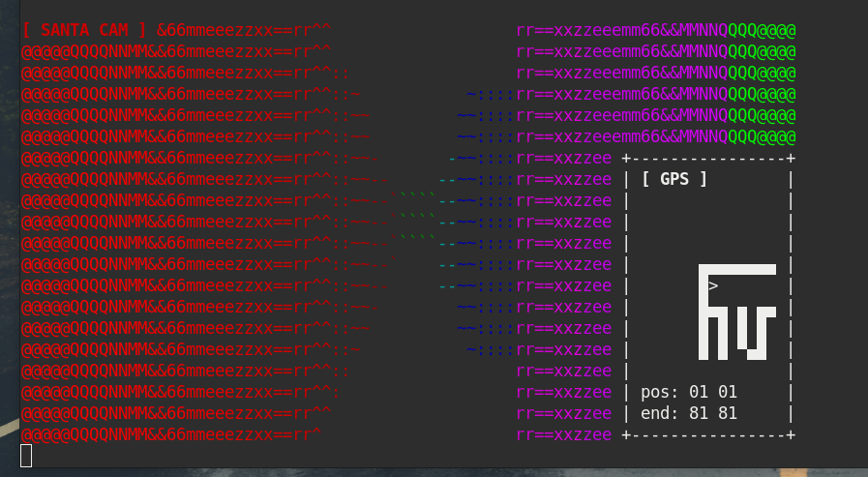Click the top border of the GPS box
This screenshot has width=868, height=477.
tap(708, 158)
